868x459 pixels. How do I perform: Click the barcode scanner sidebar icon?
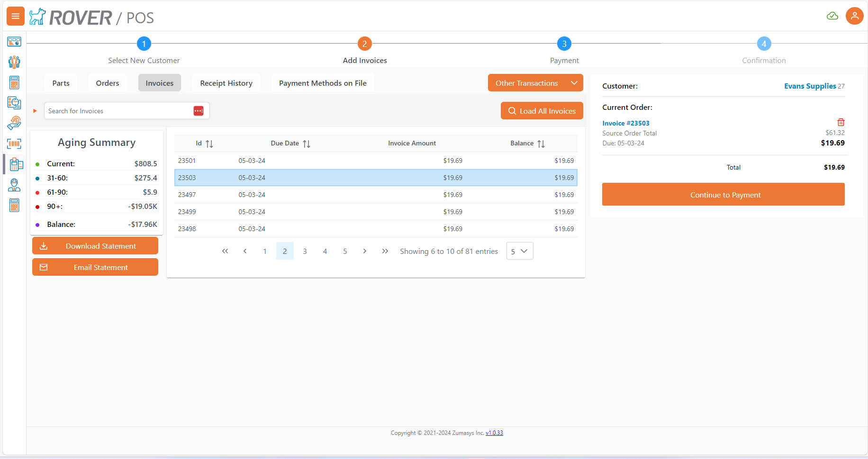14,144
